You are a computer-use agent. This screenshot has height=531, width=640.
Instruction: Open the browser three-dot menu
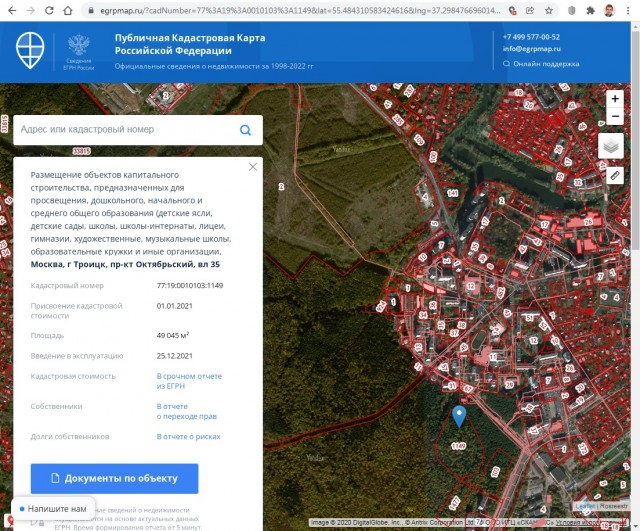point(627,8)
